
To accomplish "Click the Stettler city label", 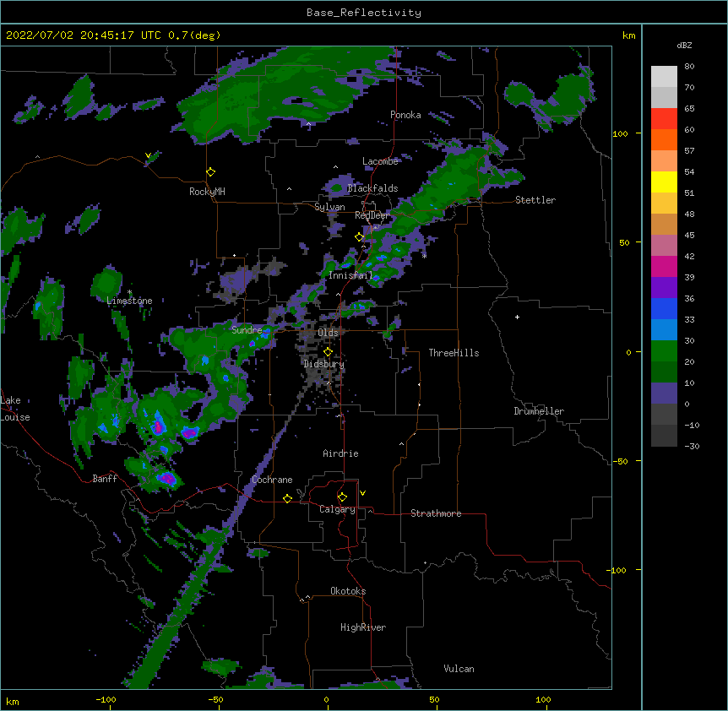I will tap(535, 200).
